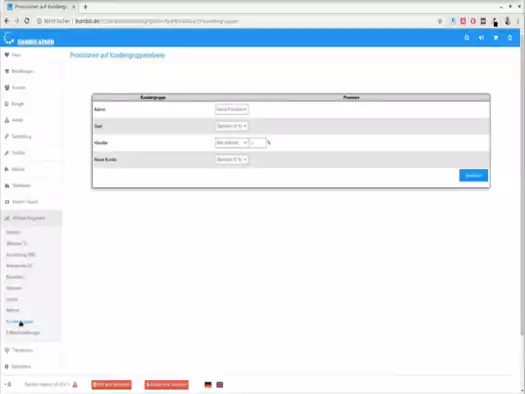Open the Händler row commission dropdown

(x=231, y=143)
